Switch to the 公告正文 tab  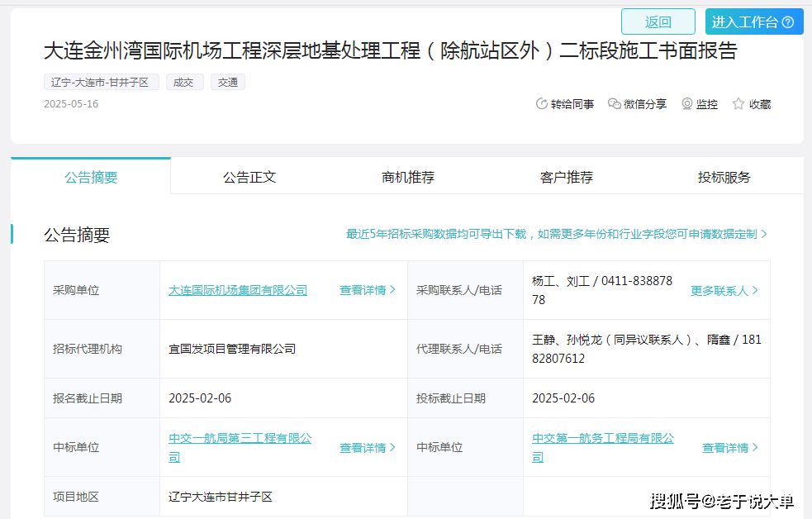[249, 177]
